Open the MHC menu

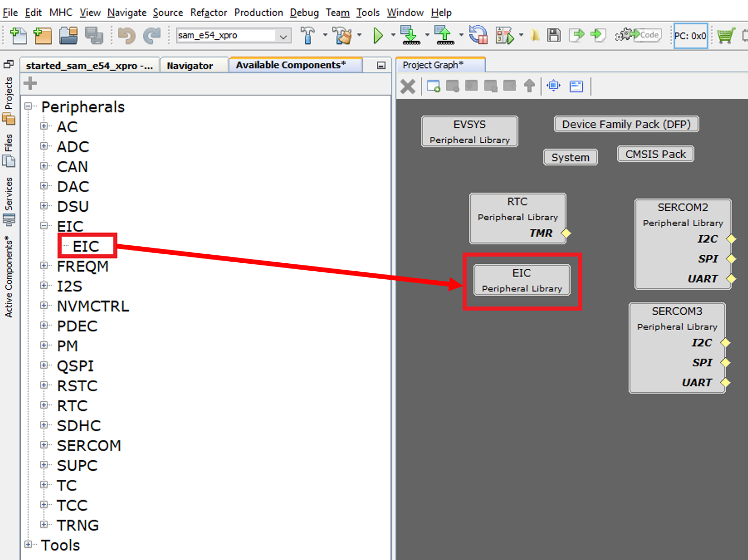tap(61, 12)
